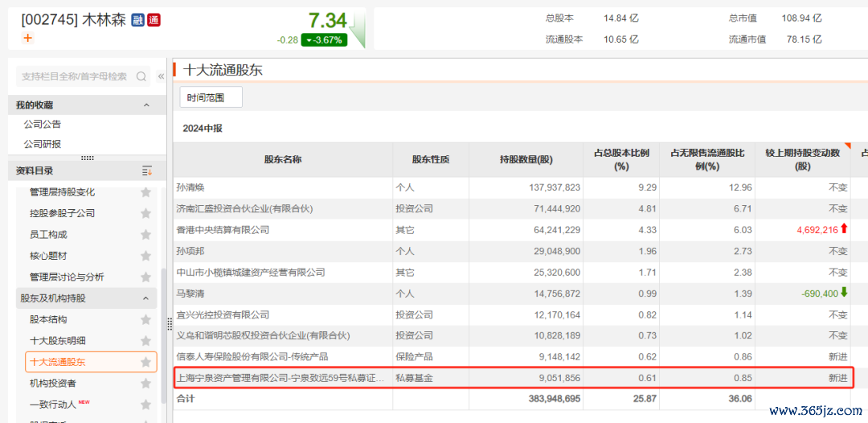Click the 资料目录 sort icon
868x423 pixels.
coord(147,171)
